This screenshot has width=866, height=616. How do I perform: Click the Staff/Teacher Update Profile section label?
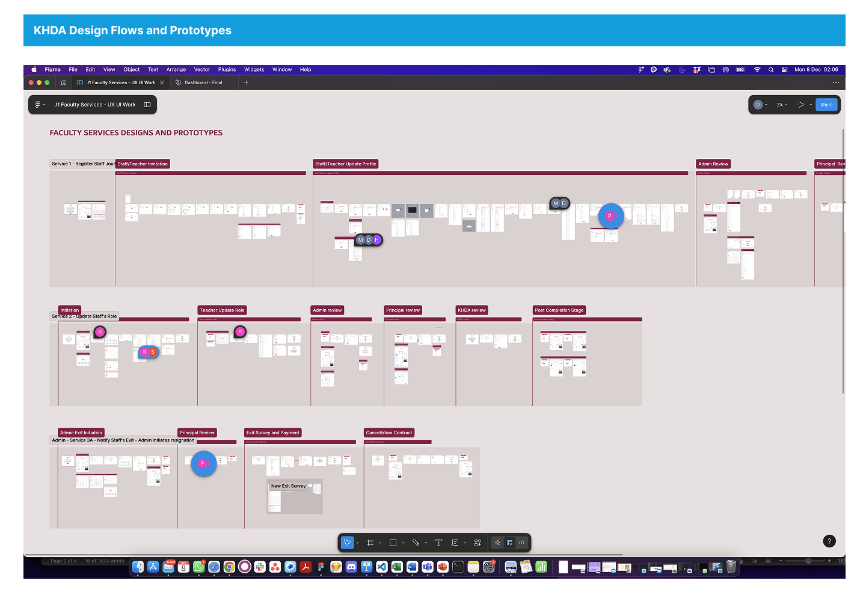345,164
